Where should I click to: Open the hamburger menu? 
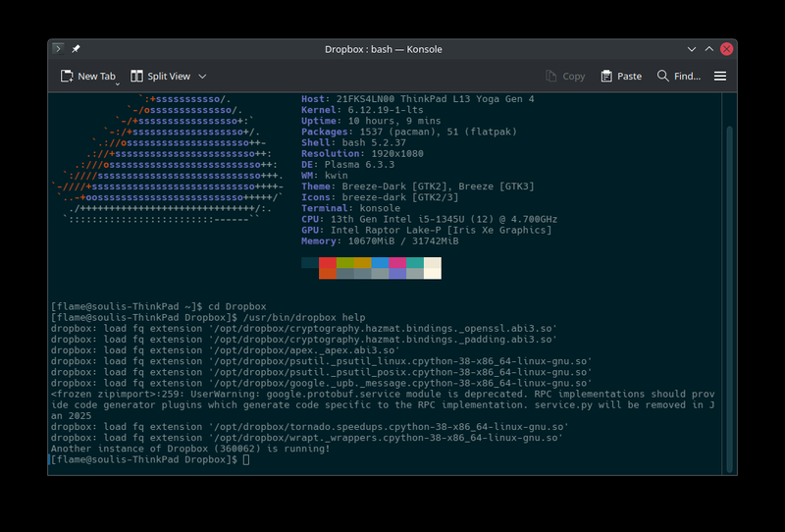720,77
